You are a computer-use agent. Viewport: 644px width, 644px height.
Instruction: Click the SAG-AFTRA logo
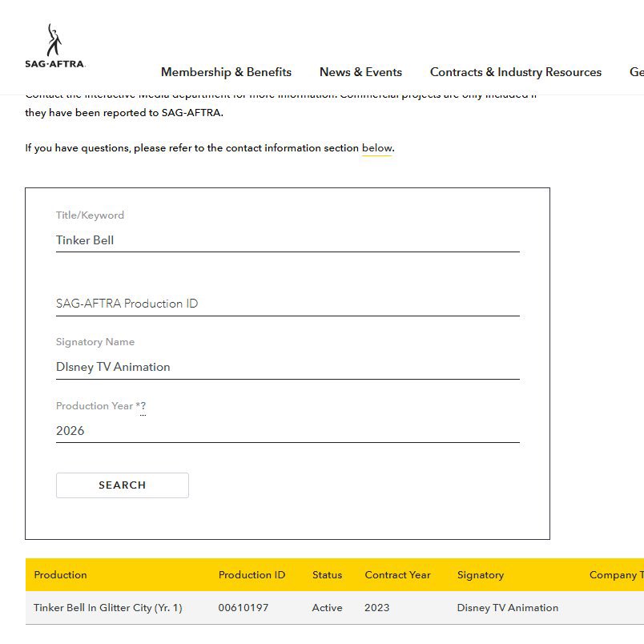(55, 46)
